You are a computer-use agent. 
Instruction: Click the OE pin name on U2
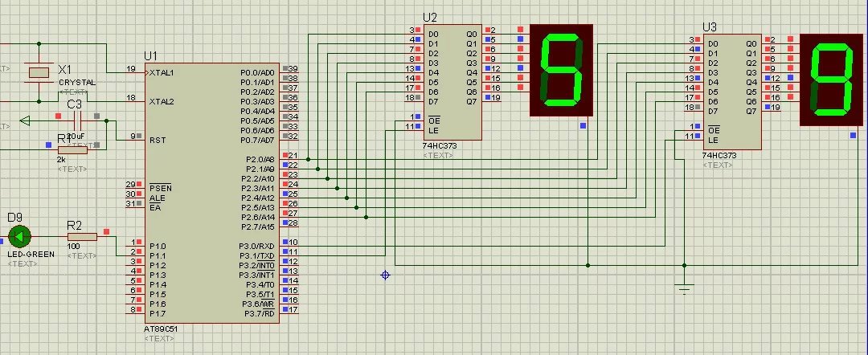click(x=435, y=120)
